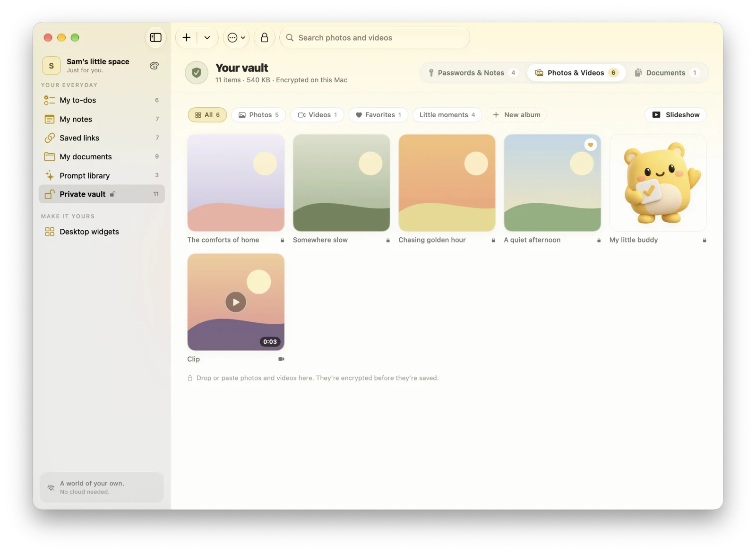The image size is (756, 553).
Task: Open Saved links in sidebar
Action: coord(102,138)
